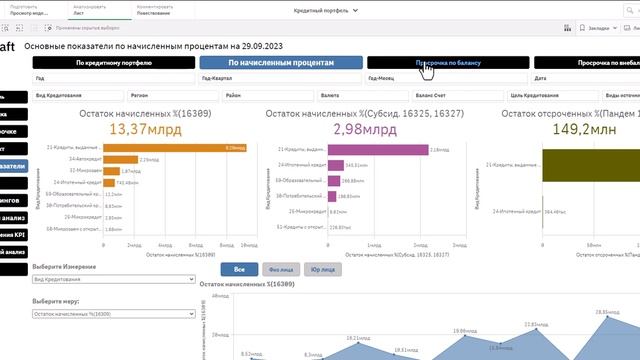Expand the Закладки dropdown arrow
Image resolution: width=640 pixels, height=360 pixels.
[615, 28]
